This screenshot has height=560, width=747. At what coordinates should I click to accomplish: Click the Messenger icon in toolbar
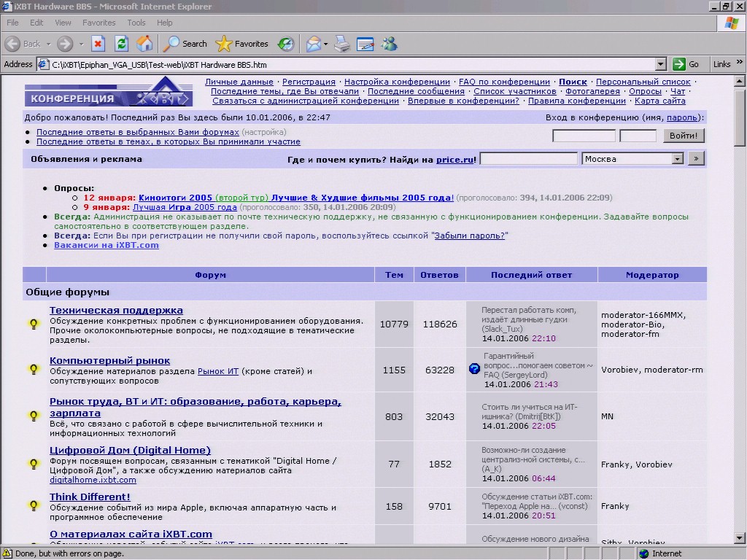click(389, 44)
